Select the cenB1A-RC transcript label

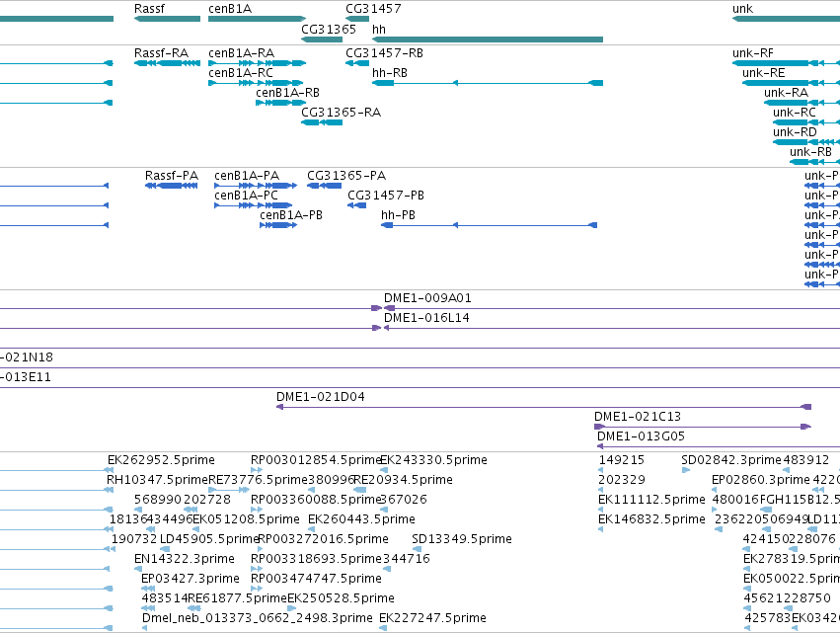pyautogui.click(x=241, y=73)
